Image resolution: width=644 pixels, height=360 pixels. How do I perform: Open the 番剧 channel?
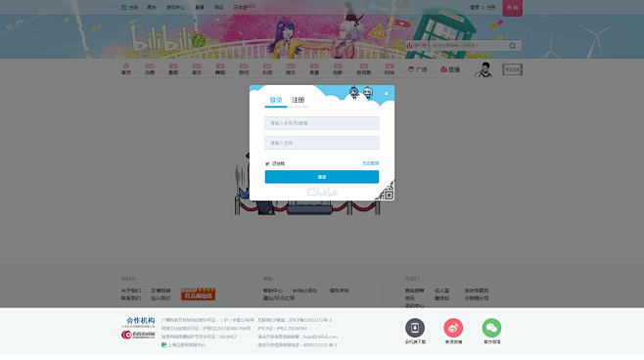(x=173, y=68)
